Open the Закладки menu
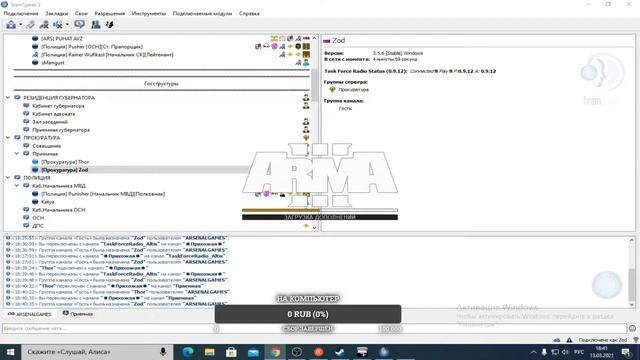The image size is (640, 360). 56,13
